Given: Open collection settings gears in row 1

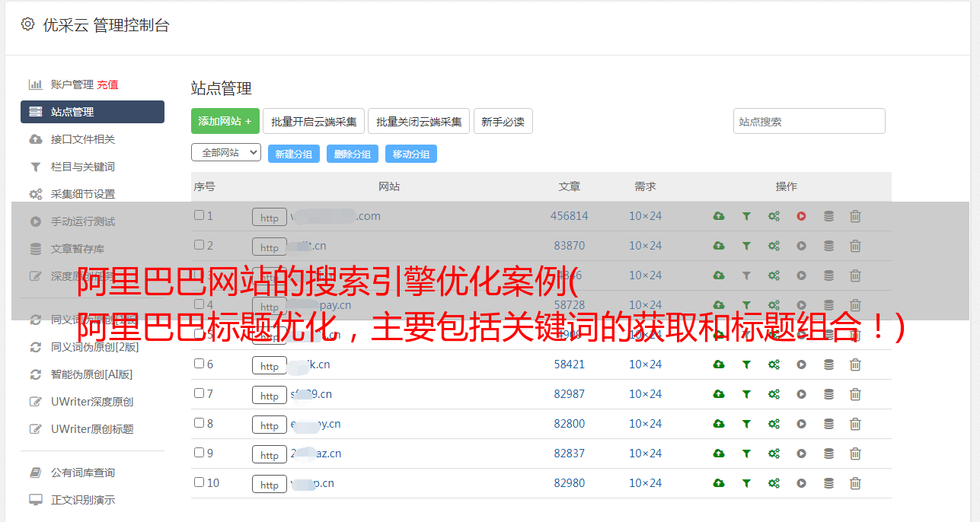Looking at the screenshot, I should tap(774, 216).
